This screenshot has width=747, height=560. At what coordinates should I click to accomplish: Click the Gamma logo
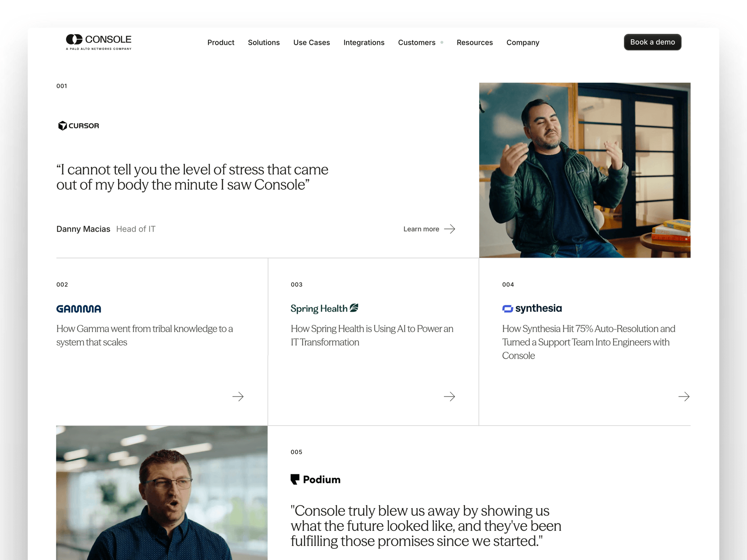coord(78,309)
